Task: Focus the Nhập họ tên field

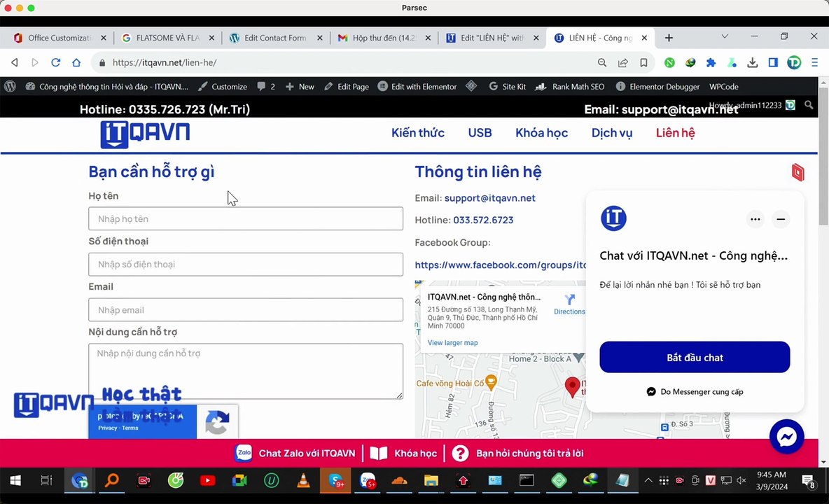Action: tap(246, 218)
